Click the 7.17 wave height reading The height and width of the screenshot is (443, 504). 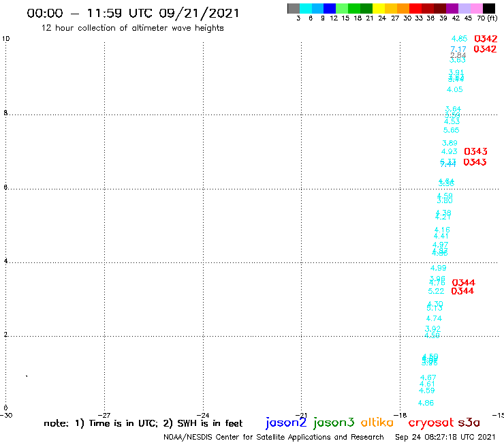[x=458, y=49]
